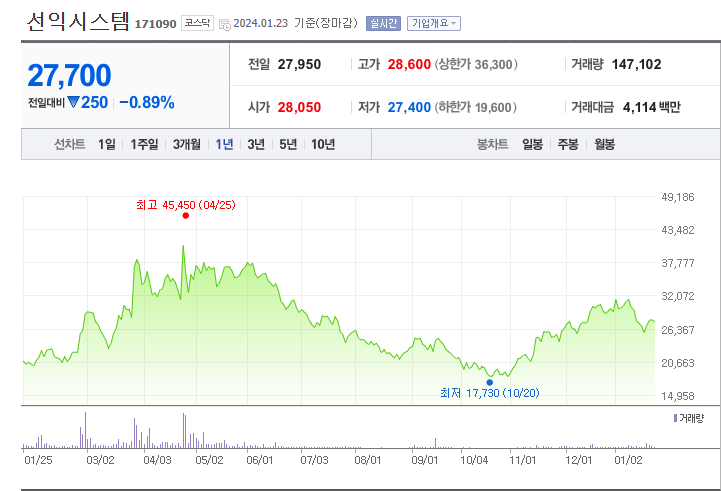Click the 저가 value 27,400
The width and height of the screenshot is (721, 491).
coord(409,108)
